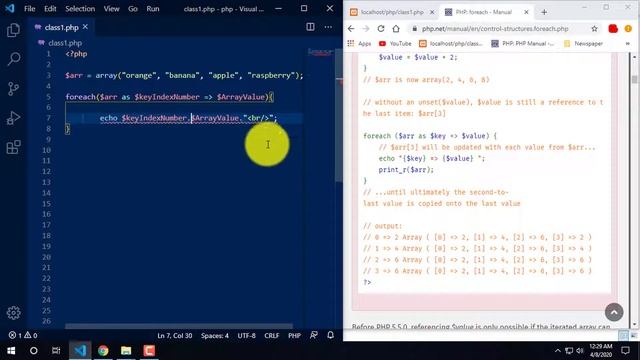Screen dimensions: 640x360
Task: Click Ln 7, Col 30 in status bar
Action: tap(175, 336)
